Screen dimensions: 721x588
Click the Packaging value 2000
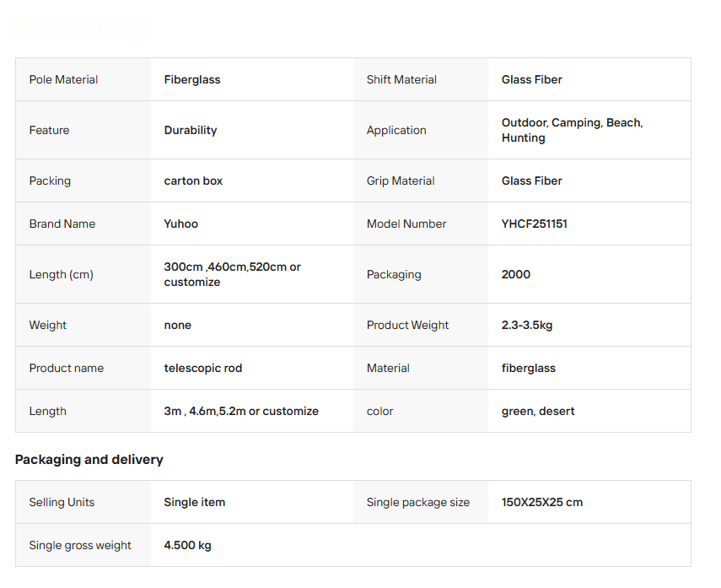516,274
